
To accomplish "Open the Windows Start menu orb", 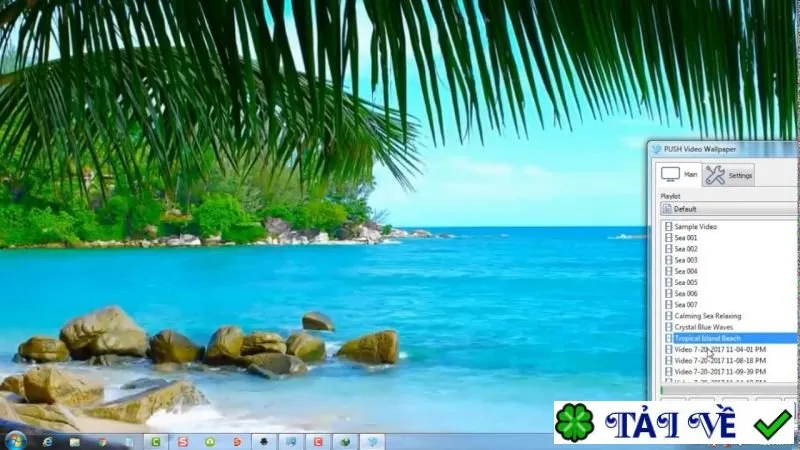I will 15,440.
